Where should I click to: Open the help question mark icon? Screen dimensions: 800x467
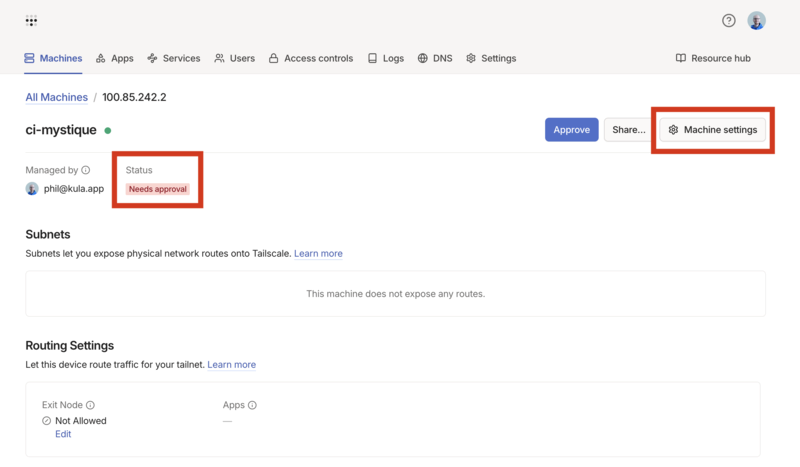729,21
